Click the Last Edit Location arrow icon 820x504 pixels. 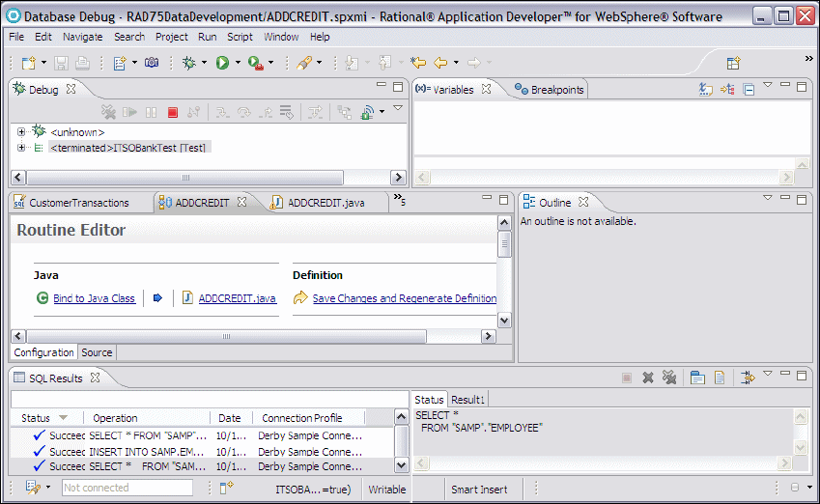[418, 63]
